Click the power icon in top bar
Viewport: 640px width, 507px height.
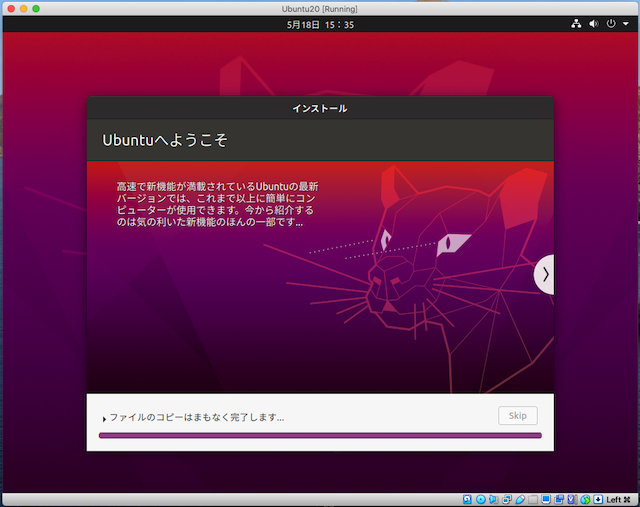611,24
